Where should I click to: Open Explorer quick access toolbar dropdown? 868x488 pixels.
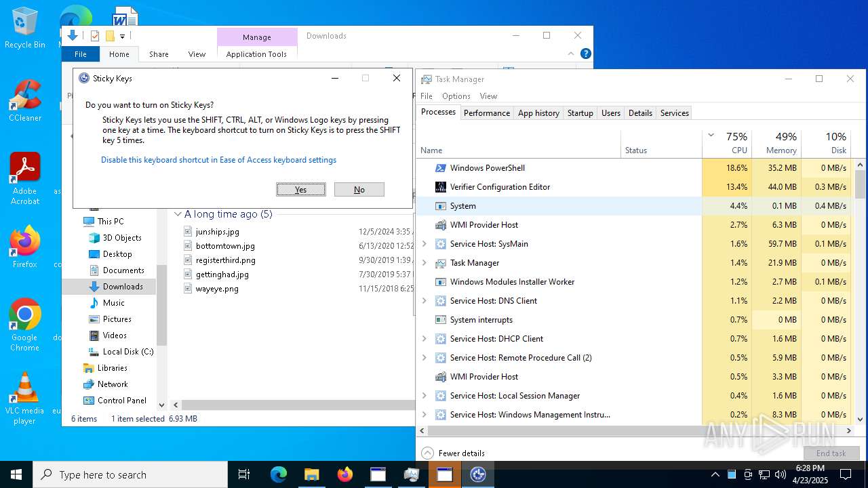(x=122, y=36)
